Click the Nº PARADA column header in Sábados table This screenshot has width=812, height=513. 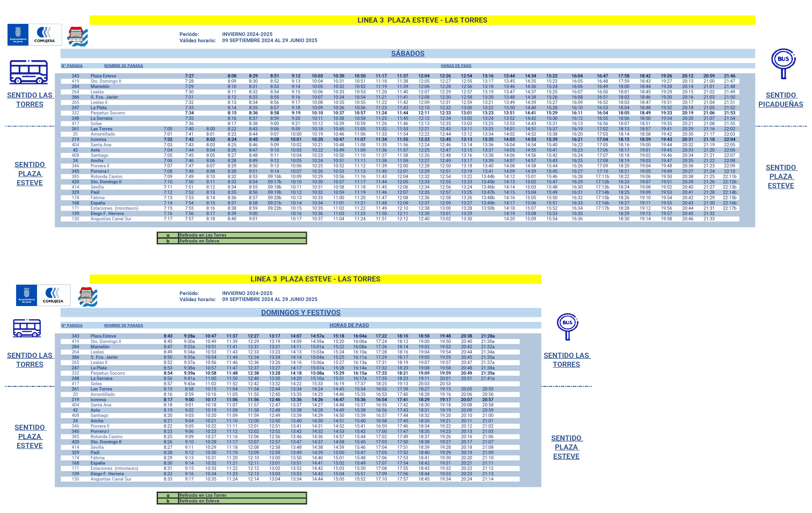click(72, 66)
